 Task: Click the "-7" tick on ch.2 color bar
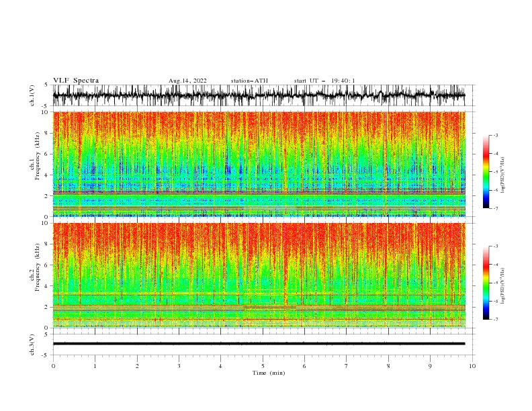496,320
